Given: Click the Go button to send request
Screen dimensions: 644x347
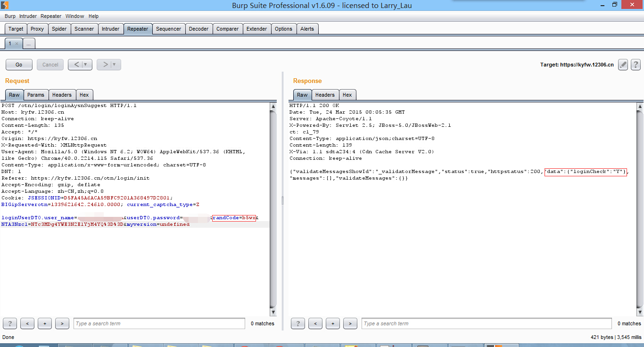Looking at the screenshot, I should 19,65.
